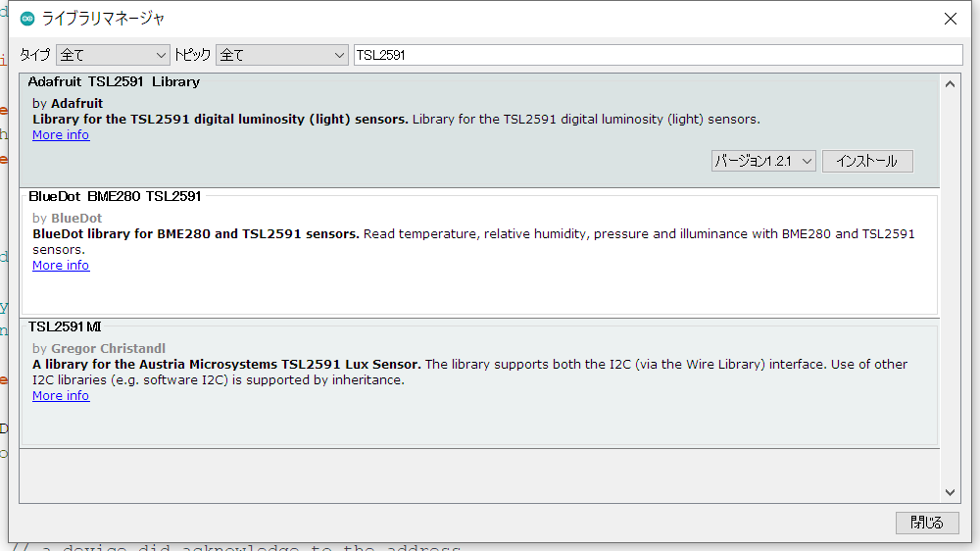Image resolution: width=980 pixels, height=551 pixels.
Task: Click the Arduino logo icon in title bar
Action: (x=27, y=19)
